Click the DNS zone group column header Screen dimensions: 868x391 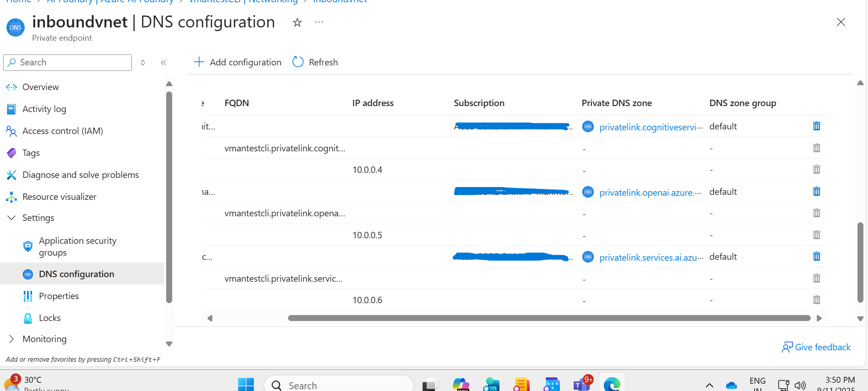[x=743, y=103]
